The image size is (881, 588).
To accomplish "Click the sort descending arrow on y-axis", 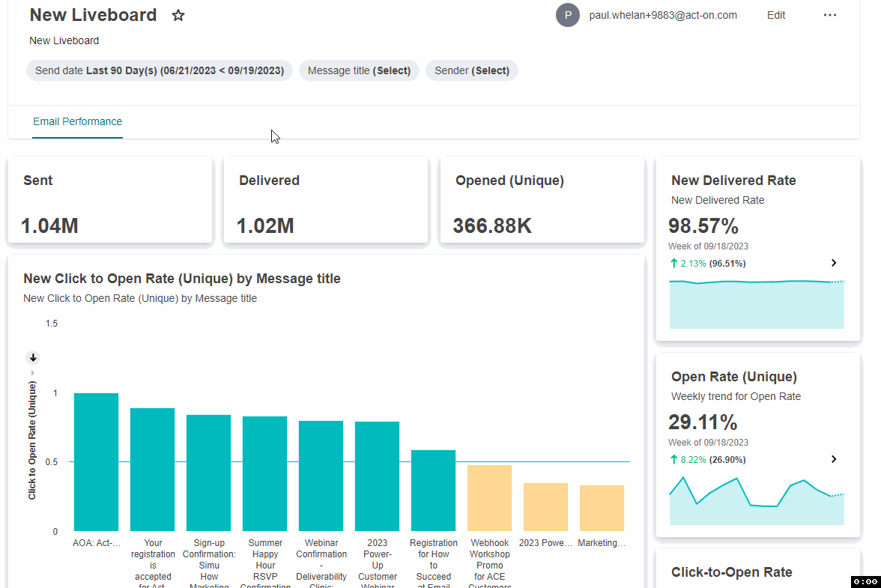I will point(33,358).
